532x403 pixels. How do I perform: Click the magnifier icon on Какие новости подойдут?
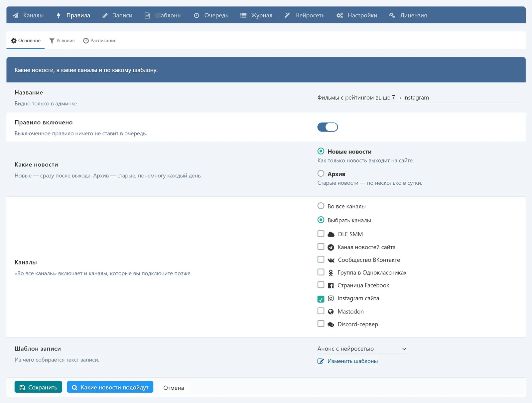pyautogui.click(x=74, y=387)
